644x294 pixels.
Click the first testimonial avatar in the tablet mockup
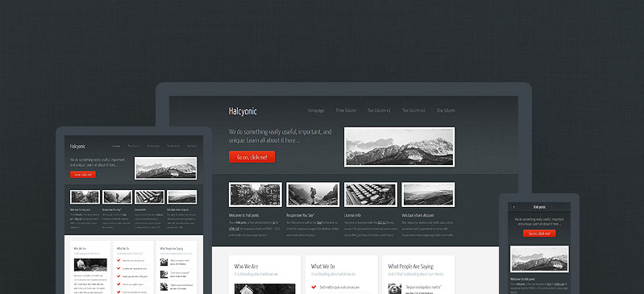coord(164,262)
